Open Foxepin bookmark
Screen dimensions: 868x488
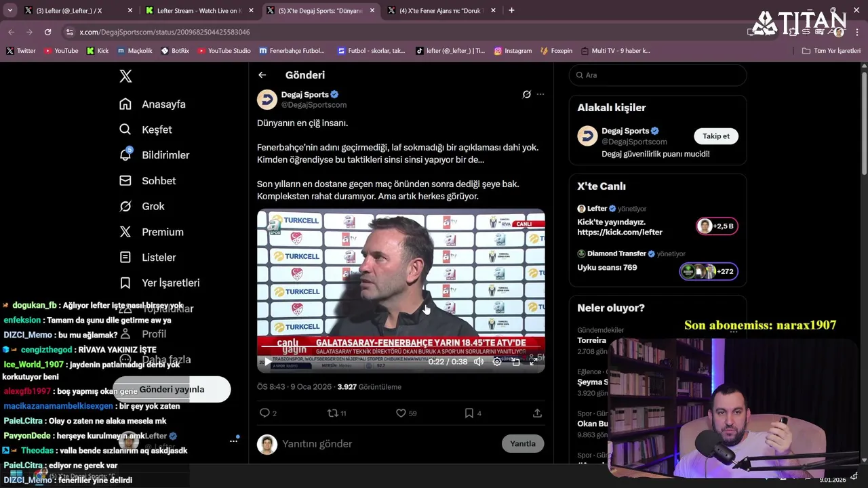(x=556, y=51)
